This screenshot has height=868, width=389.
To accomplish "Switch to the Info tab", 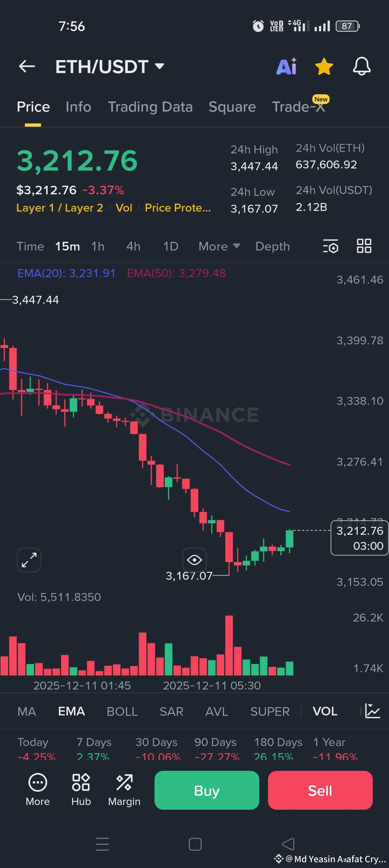I will coord(78,107).
